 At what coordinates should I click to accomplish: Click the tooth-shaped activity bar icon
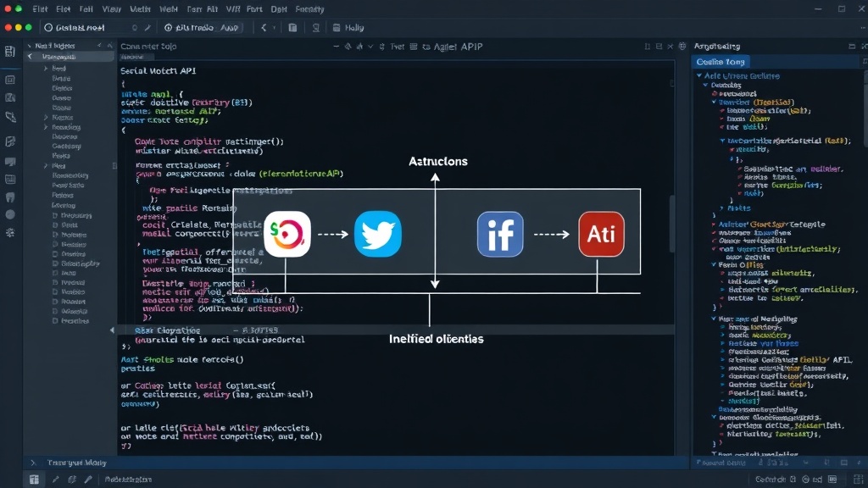click(10, 197)
